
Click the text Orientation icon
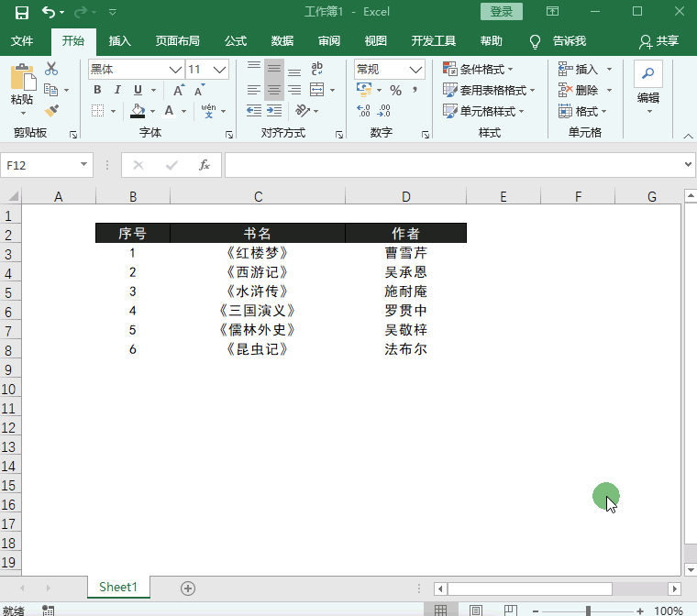303,111
